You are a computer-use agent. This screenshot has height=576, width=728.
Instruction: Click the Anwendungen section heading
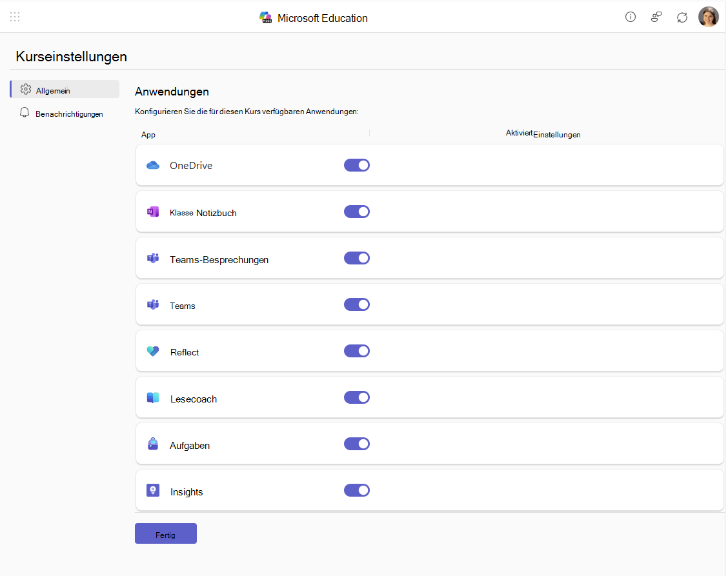click(x=172, y=92)
